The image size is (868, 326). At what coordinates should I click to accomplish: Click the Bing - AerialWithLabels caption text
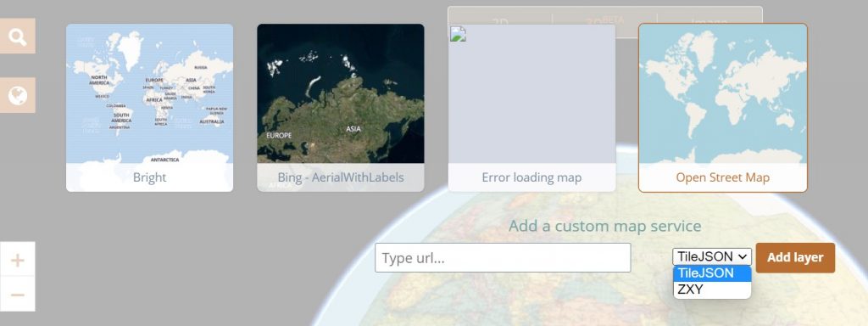tap(341, 178)
